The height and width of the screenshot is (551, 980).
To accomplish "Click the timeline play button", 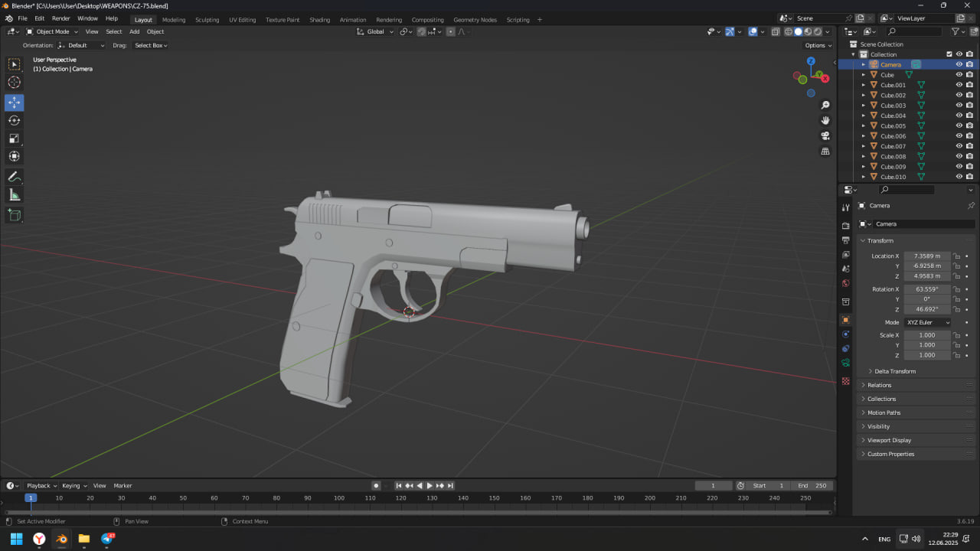I will tap(430, 485).
